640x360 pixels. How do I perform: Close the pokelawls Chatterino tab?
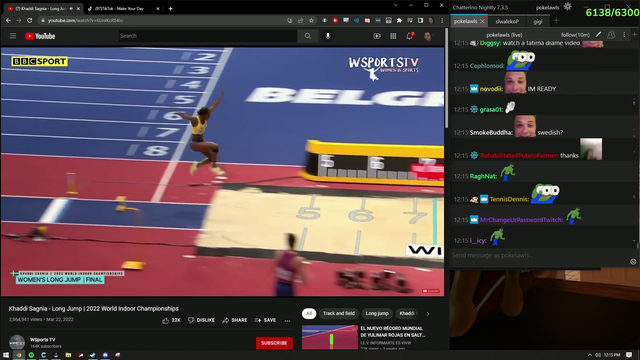coord(482,21)
